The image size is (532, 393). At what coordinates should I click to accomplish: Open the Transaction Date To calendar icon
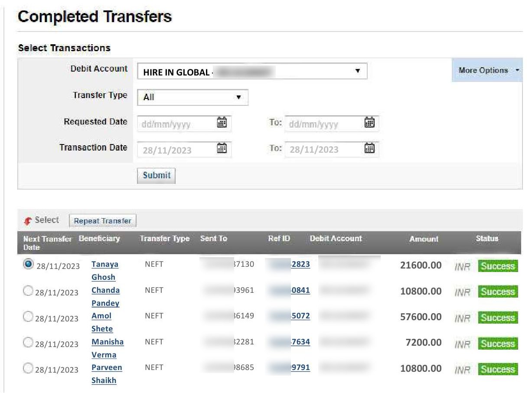[x=369, y=149]
